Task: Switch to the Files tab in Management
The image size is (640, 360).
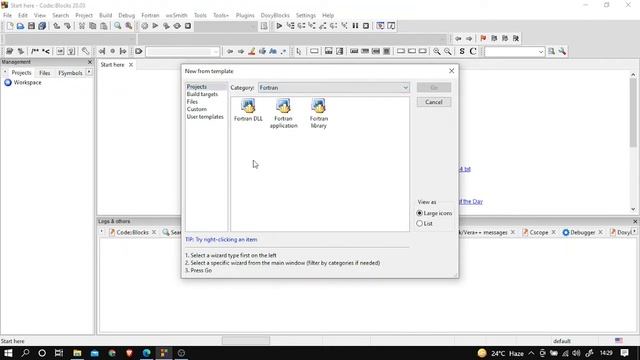Action: pyautogui.click(x=44, y=73)
